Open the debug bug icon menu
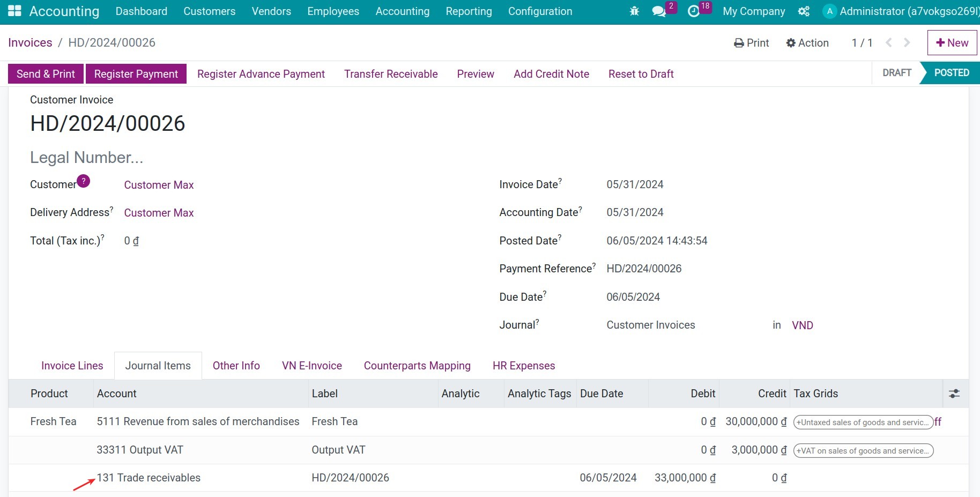 [x=634, y=11]
